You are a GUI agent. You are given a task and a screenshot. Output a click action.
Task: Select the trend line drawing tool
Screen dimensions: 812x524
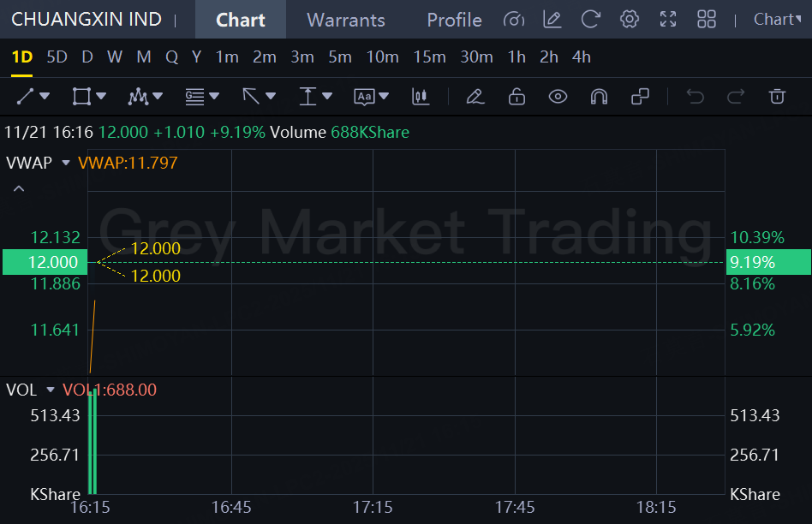[25, 97]
